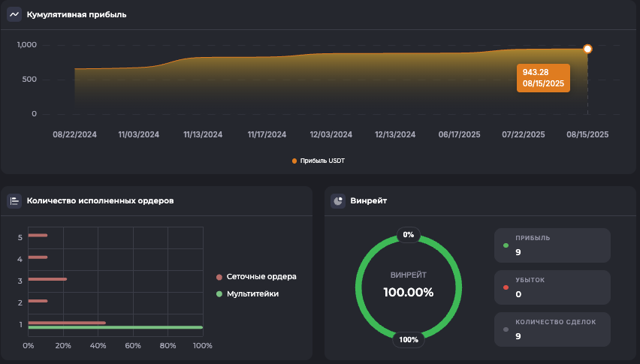Click the executed orders bar chart icon

pos(14,201)
